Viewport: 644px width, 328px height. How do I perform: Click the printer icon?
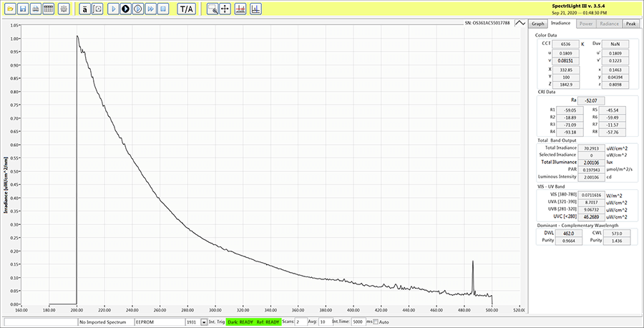pos(36,9)
